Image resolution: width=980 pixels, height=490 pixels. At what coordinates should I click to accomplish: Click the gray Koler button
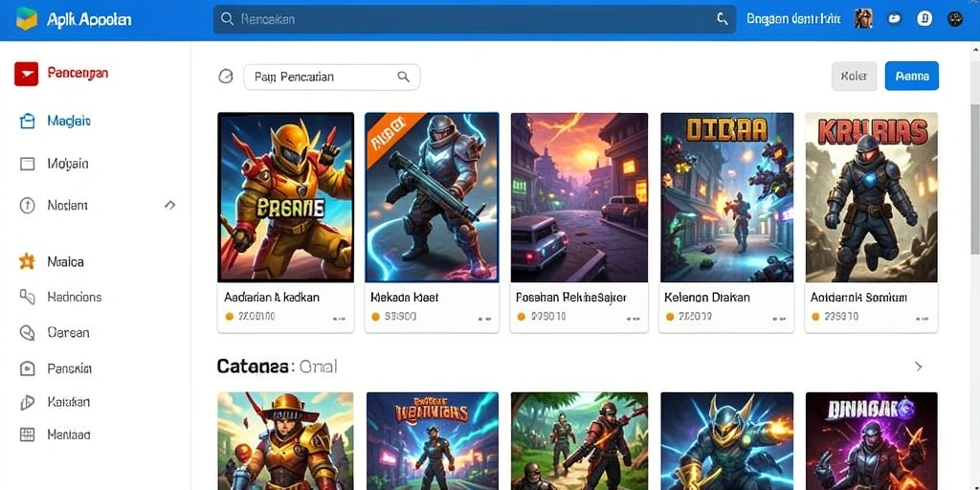(x=855, y=77)
